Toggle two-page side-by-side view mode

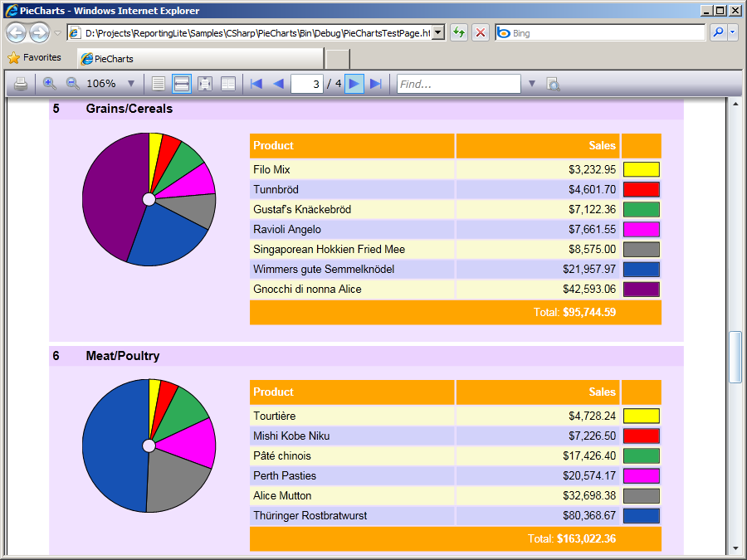[x=227, y=84]
